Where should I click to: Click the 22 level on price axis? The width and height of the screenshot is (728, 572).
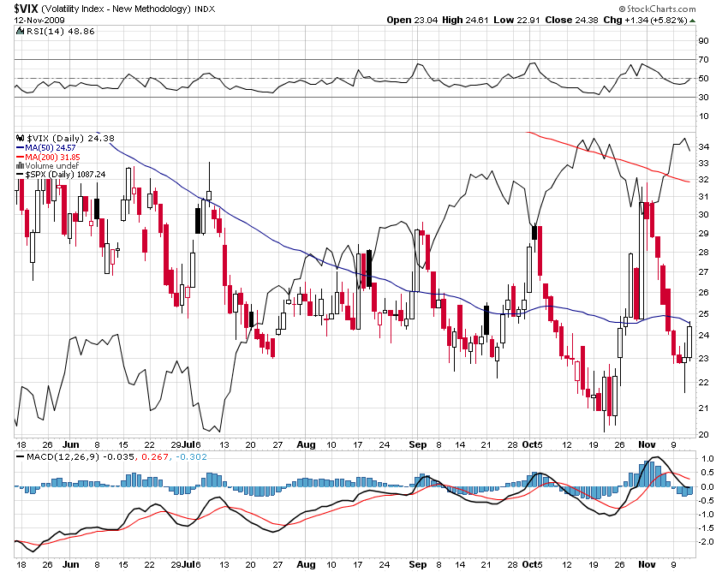703,383
